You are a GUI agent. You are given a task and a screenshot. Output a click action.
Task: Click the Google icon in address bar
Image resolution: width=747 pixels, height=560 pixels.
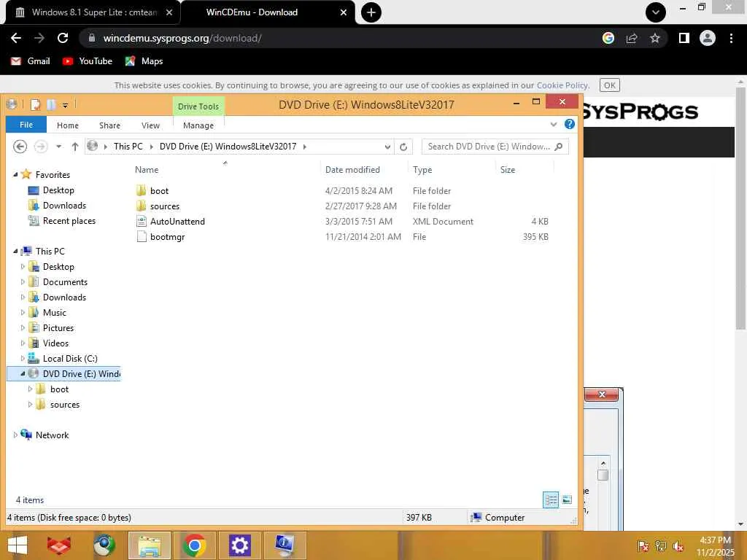pyautogui.click(x=608, y=38)
